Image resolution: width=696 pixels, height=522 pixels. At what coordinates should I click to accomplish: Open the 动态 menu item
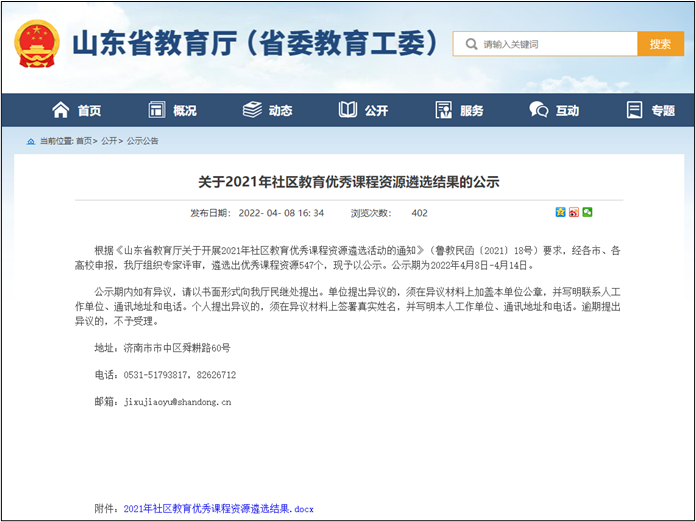tap(280, 110)
